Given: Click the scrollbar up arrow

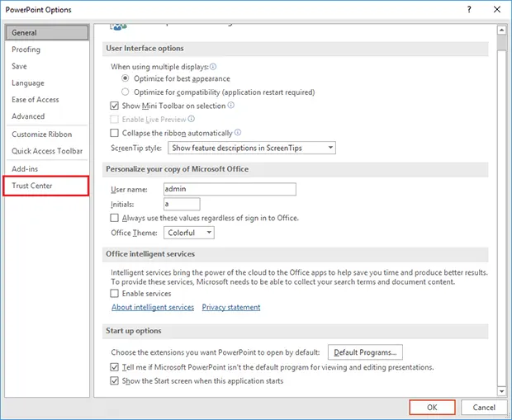Looking at the screenshot, I should tap(501, 31).
